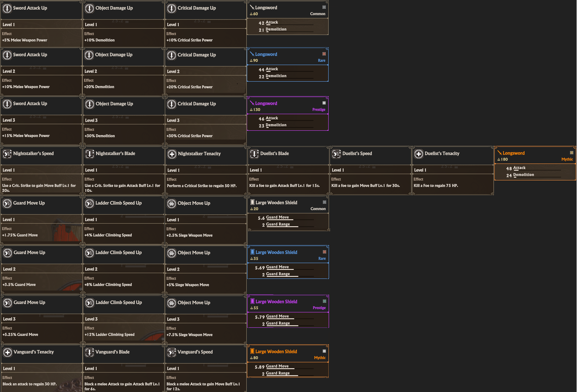Click the Vanguard's Blade perk icon
The height and width of the screenshot is (392, 577).
[89, 352]
